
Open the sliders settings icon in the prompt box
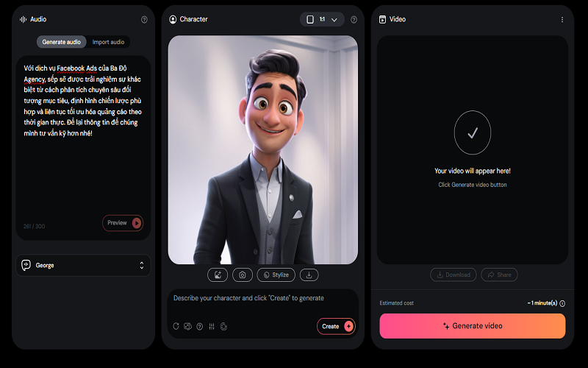coord(212,326)
